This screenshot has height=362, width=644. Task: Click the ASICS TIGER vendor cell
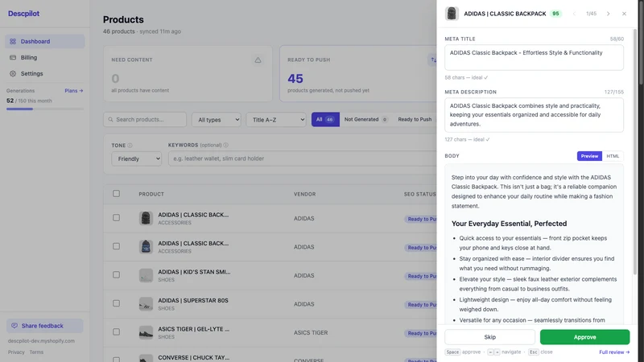(311, 332)
